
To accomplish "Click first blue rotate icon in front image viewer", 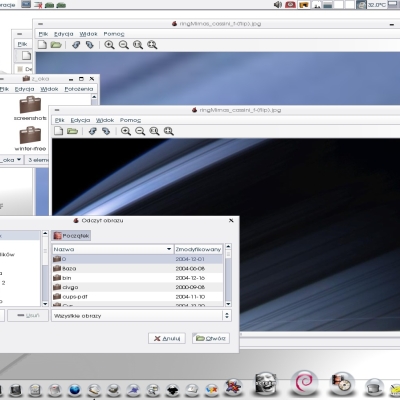I will tap(92, 131).
